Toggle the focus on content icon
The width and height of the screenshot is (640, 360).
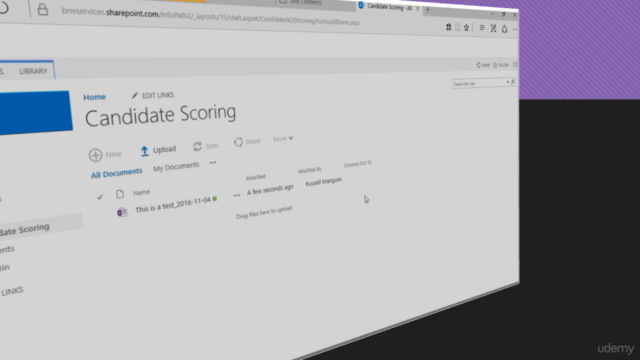[515, 64]
